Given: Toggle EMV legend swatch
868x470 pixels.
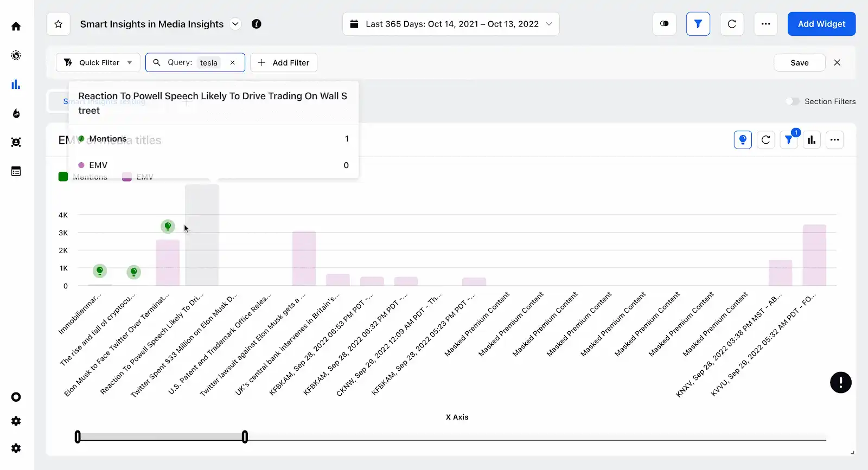Looking at the screenshot, I should coord(127,177).
